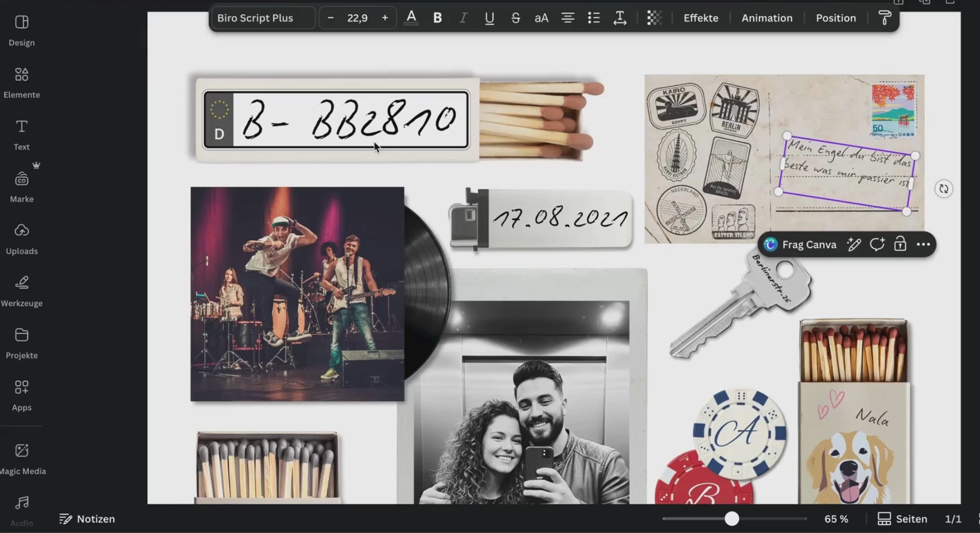This screenshot has height=533, width=980.
Task: Open the Uploads sidebar panel
Action: point(22,238)
